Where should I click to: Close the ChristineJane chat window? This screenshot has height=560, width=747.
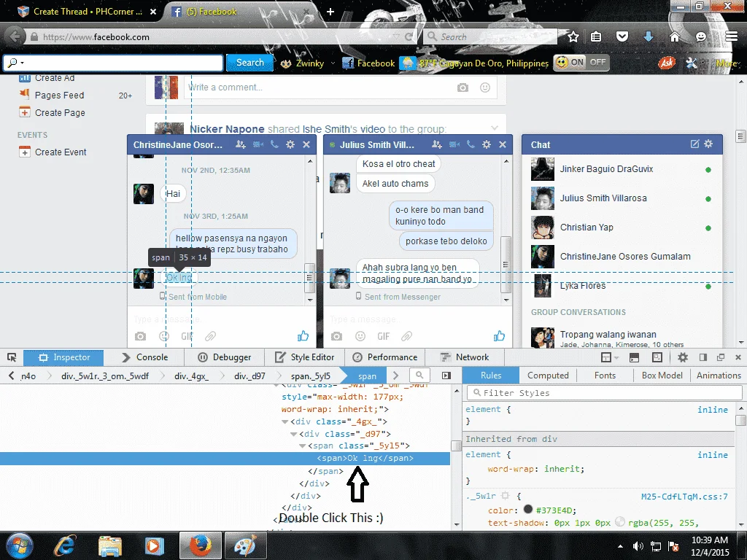(306, 144)
